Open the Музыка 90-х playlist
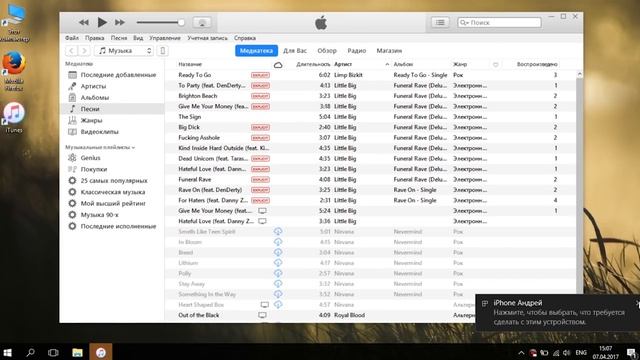This screenshot has width=640, height=360. [x=112, y=215]
